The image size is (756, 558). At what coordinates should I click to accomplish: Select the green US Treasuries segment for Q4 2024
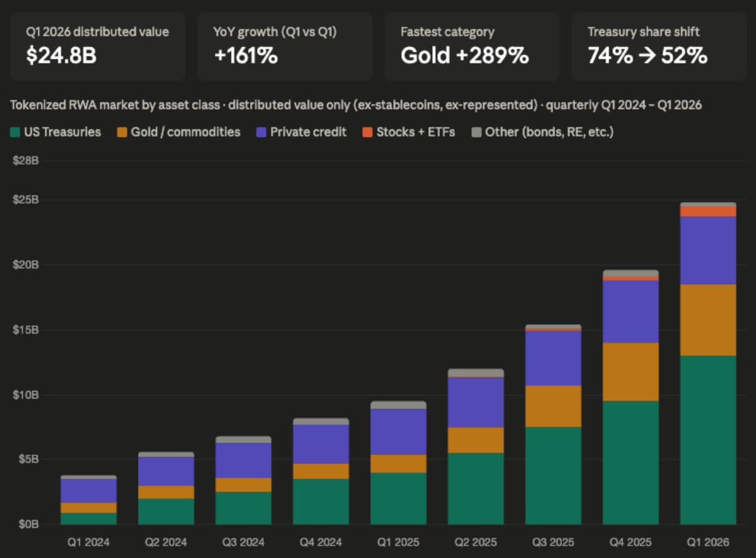tap(321, 502)
